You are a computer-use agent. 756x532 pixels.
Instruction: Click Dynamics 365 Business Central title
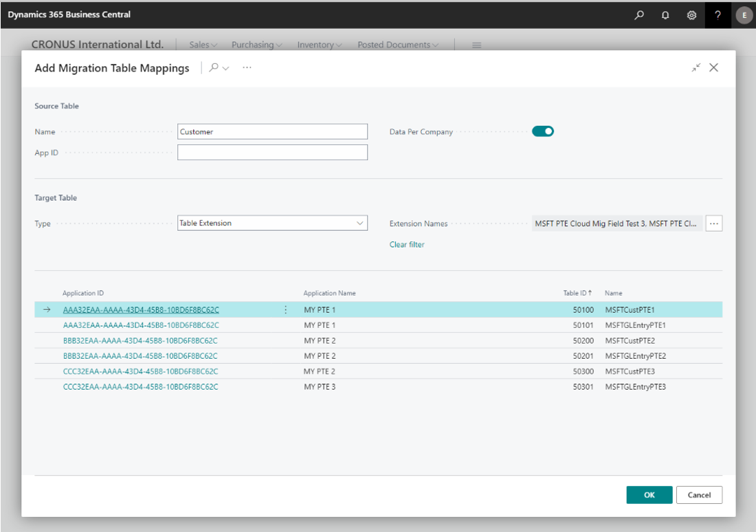tap(69, 14)
